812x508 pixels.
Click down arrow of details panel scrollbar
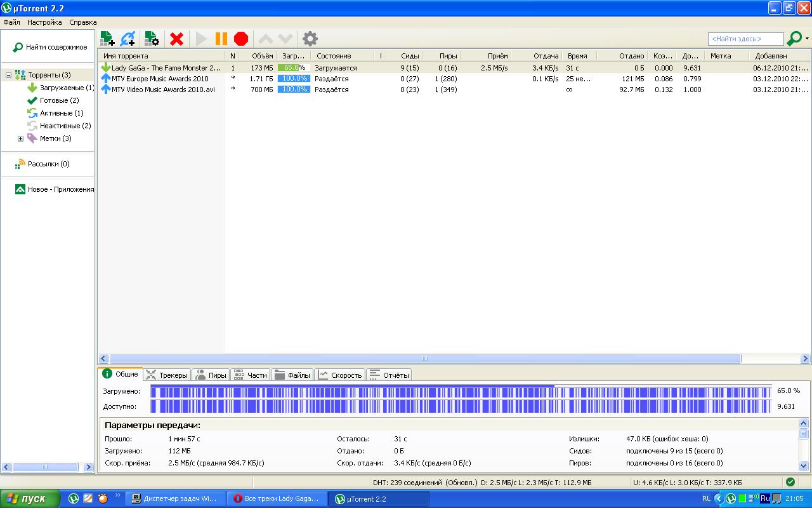(804, 465)
